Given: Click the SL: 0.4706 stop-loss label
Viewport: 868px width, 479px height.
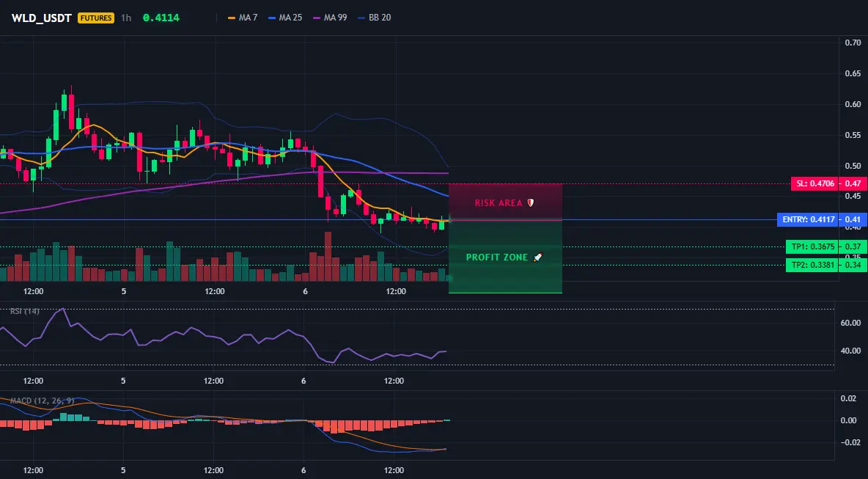Looking at the screenshot, I should tap(814, 184).
